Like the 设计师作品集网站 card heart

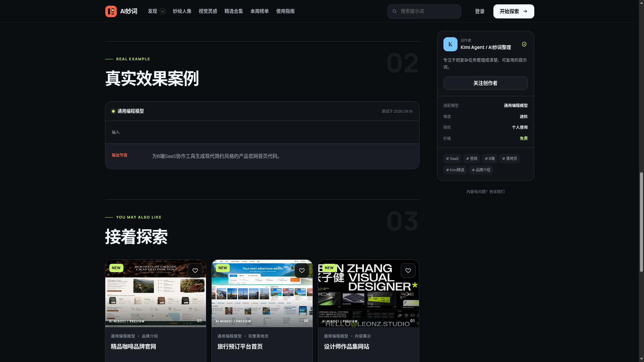click(x=408, y=270)
